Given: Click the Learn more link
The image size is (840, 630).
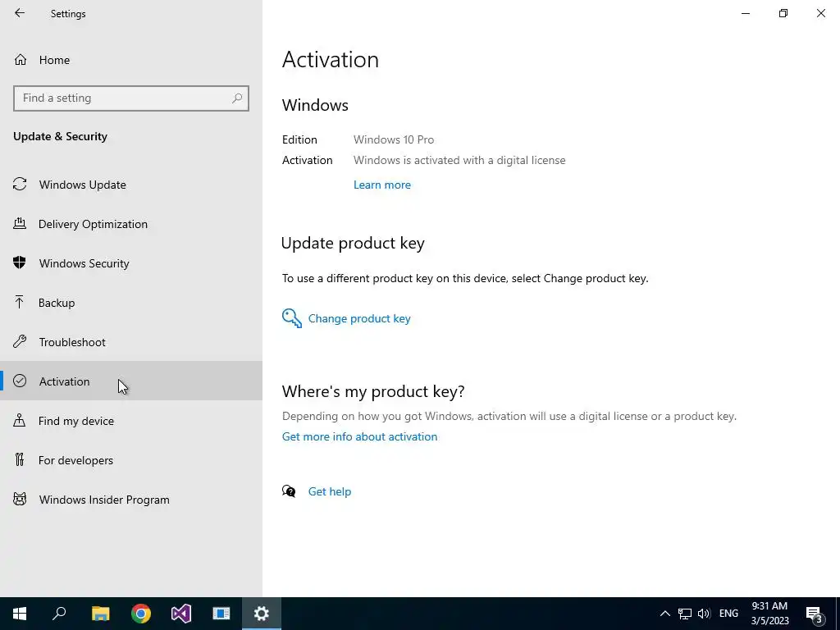Looking at the screenshot, I should [x=382, y=185].
